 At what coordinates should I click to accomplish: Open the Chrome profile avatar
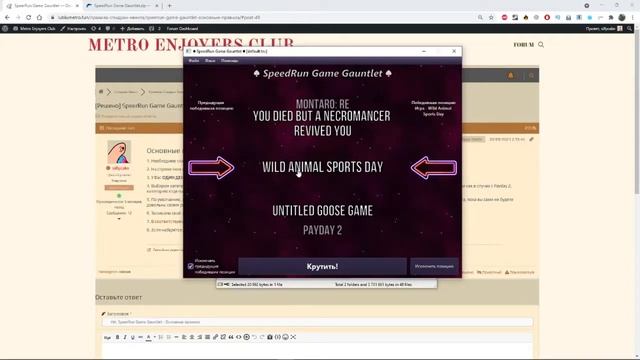pos(622,18)
